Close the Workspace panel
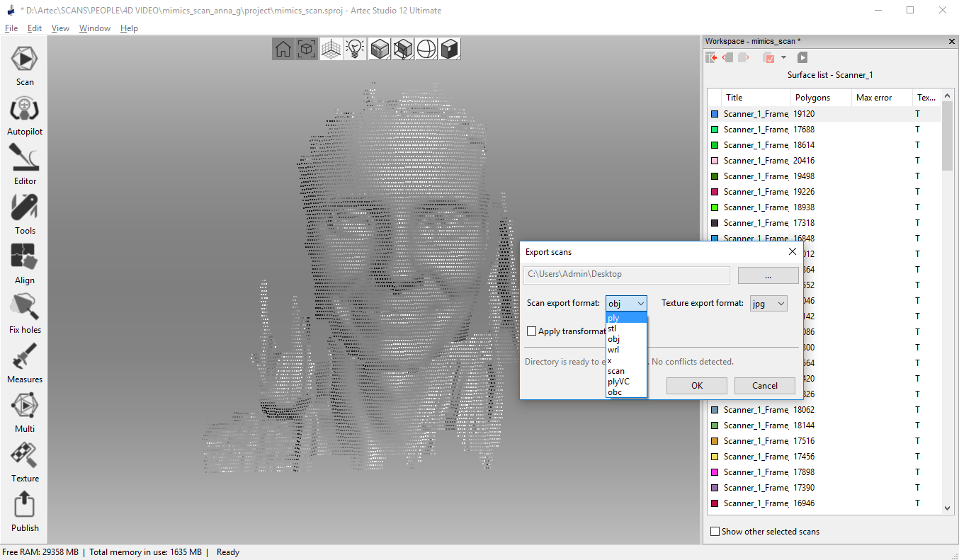The width and height of the screenshot is (959, 560). pos(952,41)
